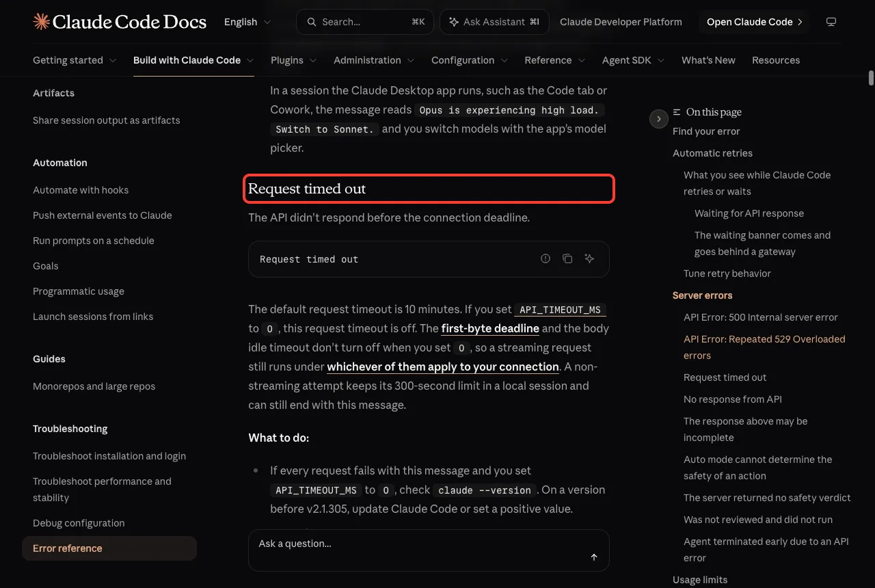Open the Resources tab
This screenshot has height=588, width=875.
point(776,60)
